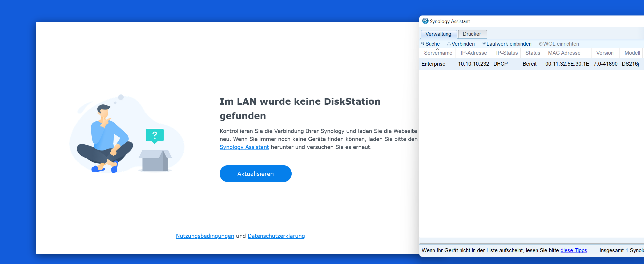Sort by the MAC Adresse column header
The width and height of the screenshot is (644, 264).
[x=567, y=53]
